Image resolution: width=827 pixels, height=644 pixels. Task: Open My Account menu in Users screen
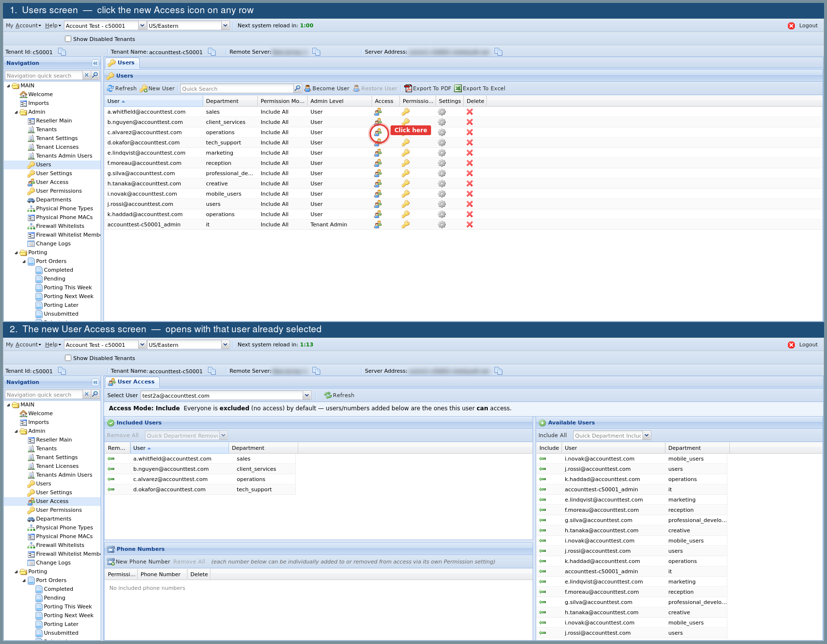coord(23,25)
